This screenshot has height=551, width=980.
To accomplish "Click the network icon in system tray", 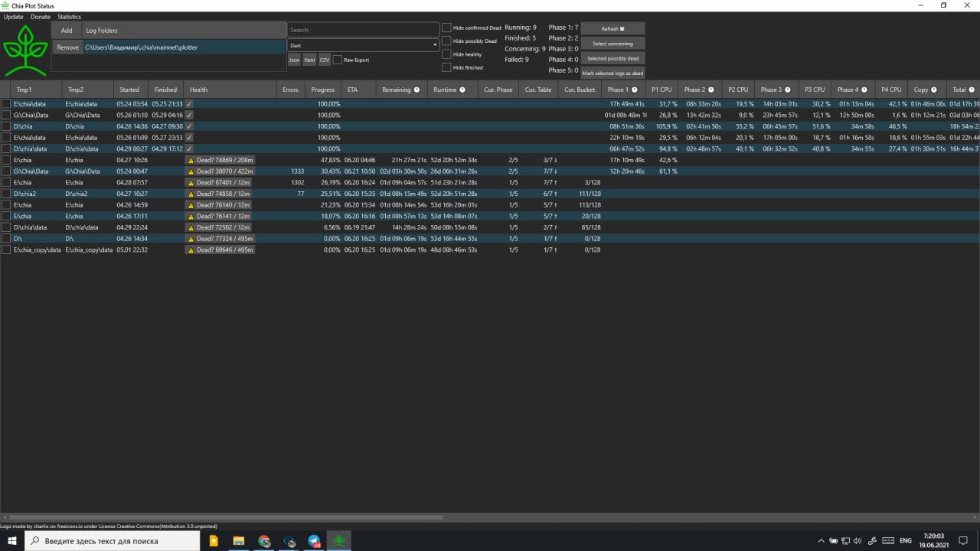I will click(x=845, y=541).
